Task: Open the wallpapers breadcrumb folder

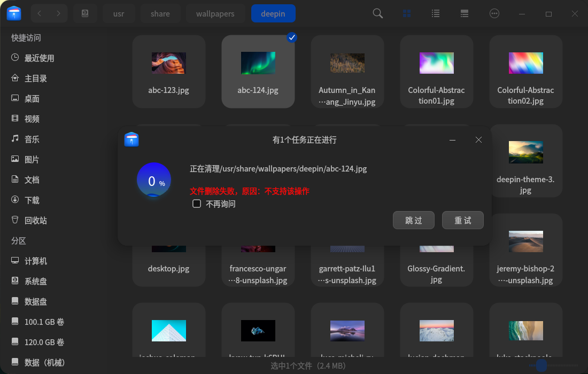Action: coord(215,13)
